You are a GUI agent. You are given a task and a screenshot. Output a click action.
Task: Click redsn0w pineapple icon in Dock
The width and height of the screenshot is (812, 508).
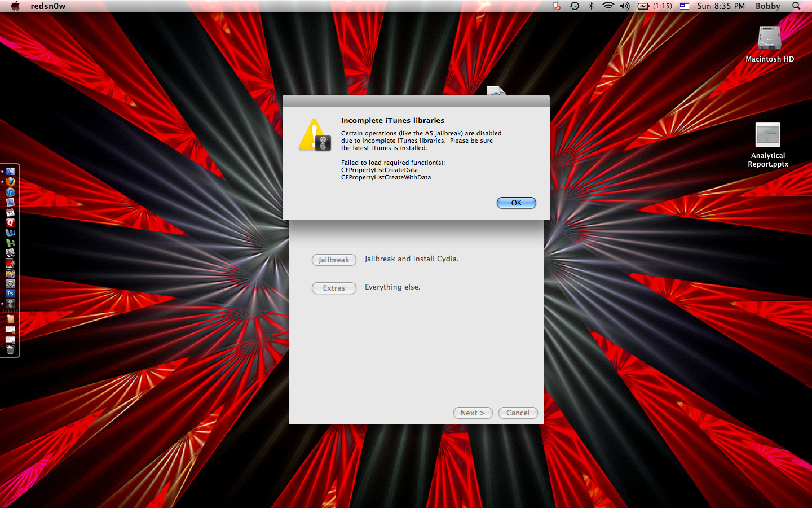(10, 304)
